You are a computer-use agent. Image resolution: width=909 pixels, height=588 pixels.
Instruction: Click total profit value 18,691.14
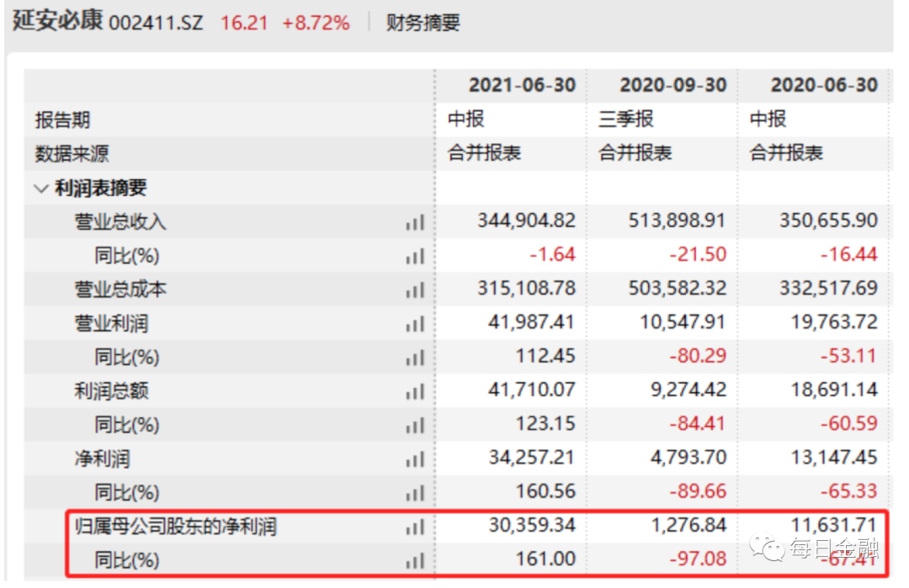834,389
